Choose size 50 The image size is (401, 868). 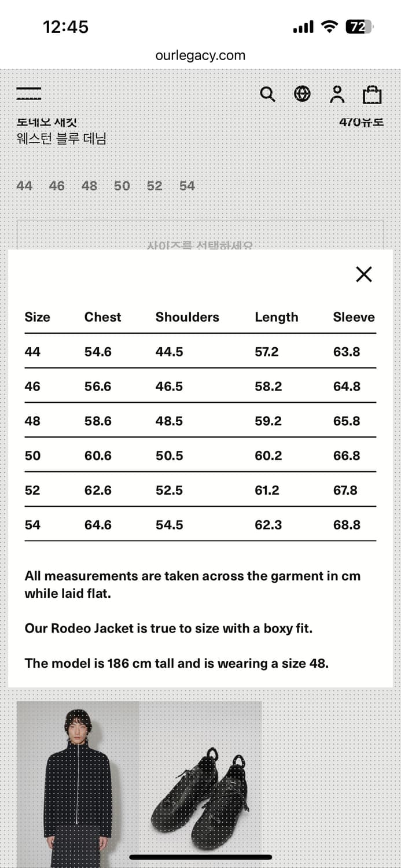point(122,186)
